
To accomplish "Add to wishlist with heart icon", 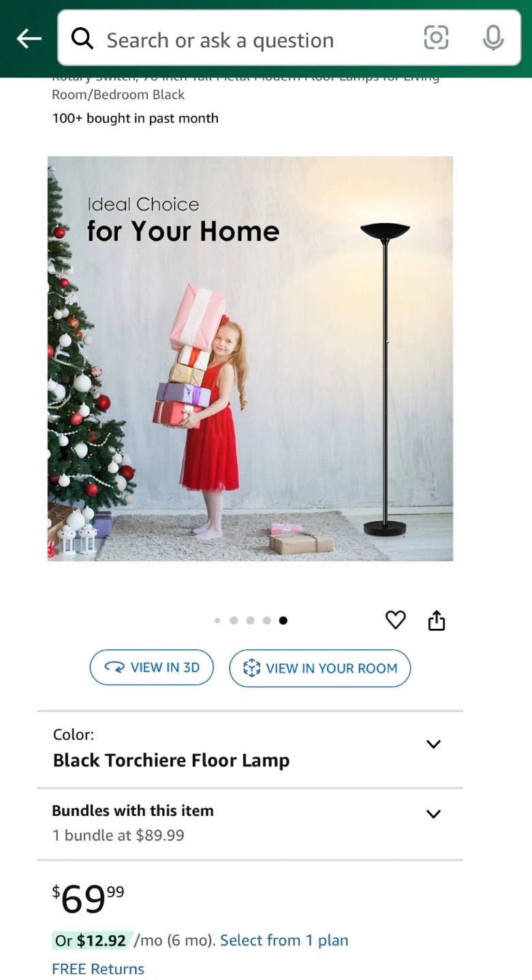I will point(396,620).
